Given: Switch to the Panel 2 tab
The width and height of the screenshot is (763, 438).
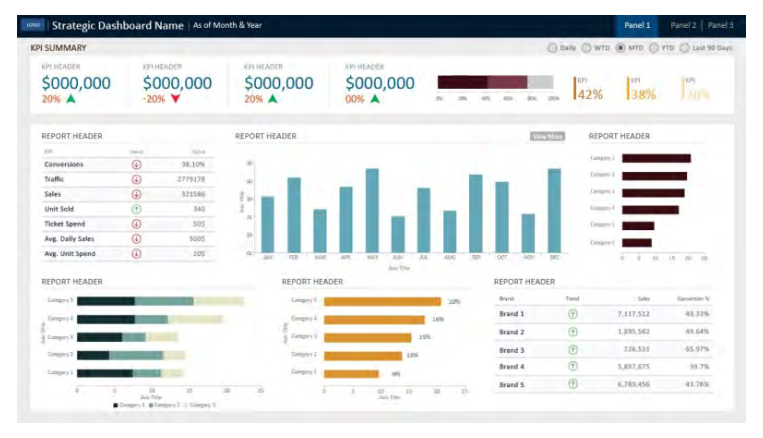Looking at the screenshot, I should click(x=683, y=25).
